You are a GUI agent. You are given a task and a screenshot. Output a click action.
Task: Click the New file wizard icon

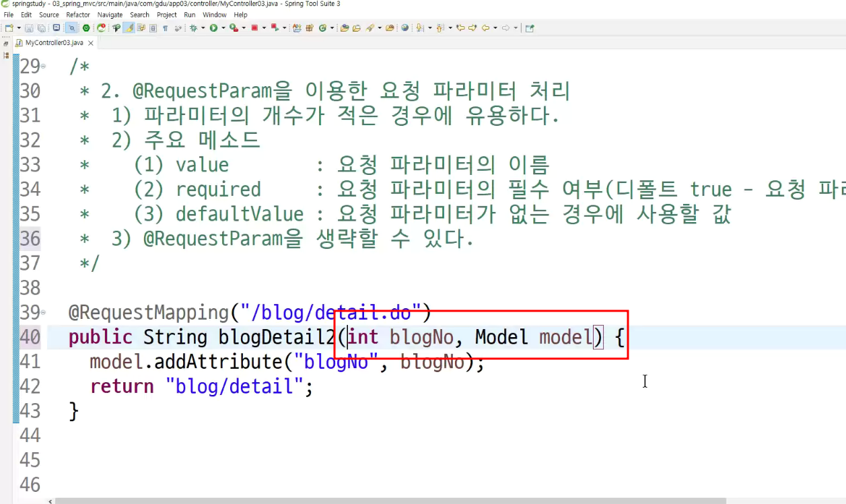[x=9, y=28]
